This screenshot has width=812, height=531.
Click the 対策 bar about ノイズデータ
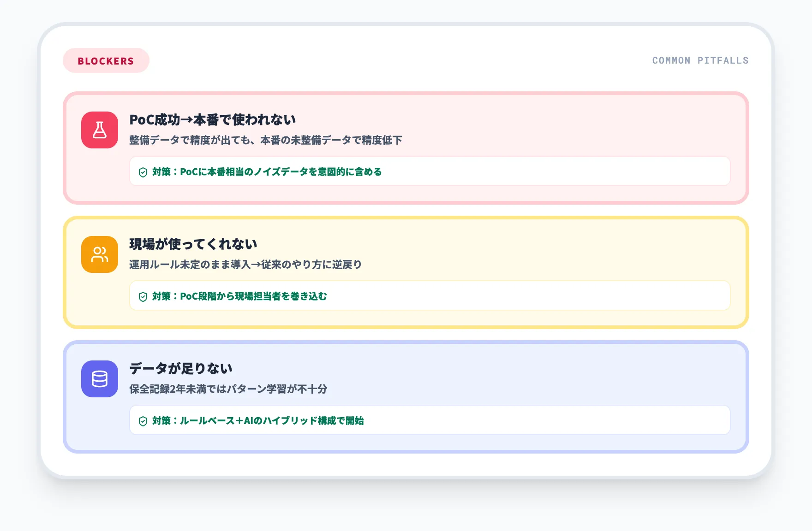(x=430, y=171)
